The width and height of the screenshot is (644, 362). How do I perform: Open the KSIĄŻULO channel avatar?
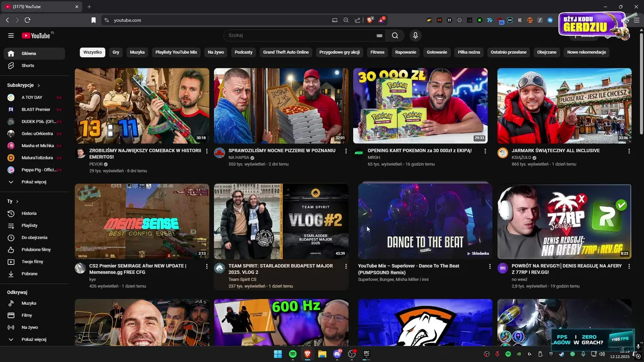click(503, 153)
